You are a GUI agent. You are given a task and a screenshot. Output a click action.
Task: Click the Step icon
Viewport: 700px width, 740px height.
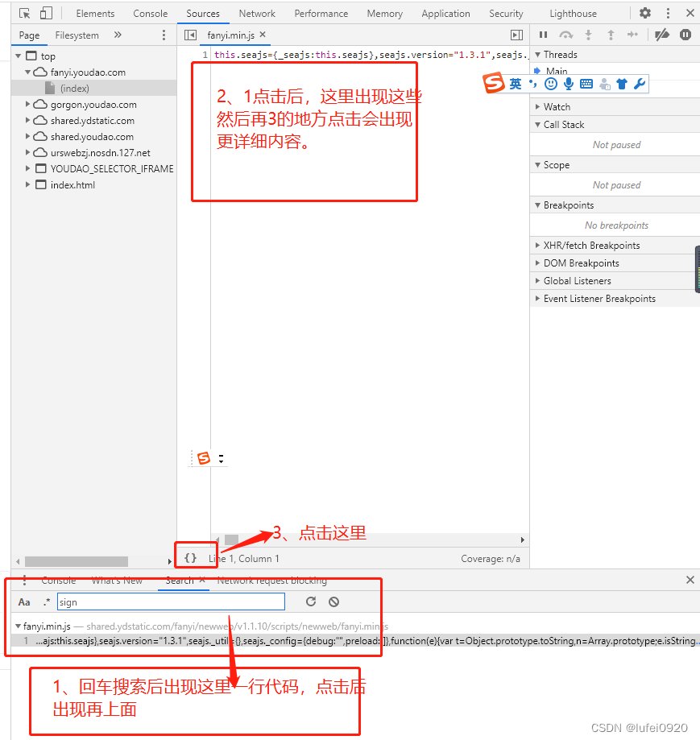point(632,35)
